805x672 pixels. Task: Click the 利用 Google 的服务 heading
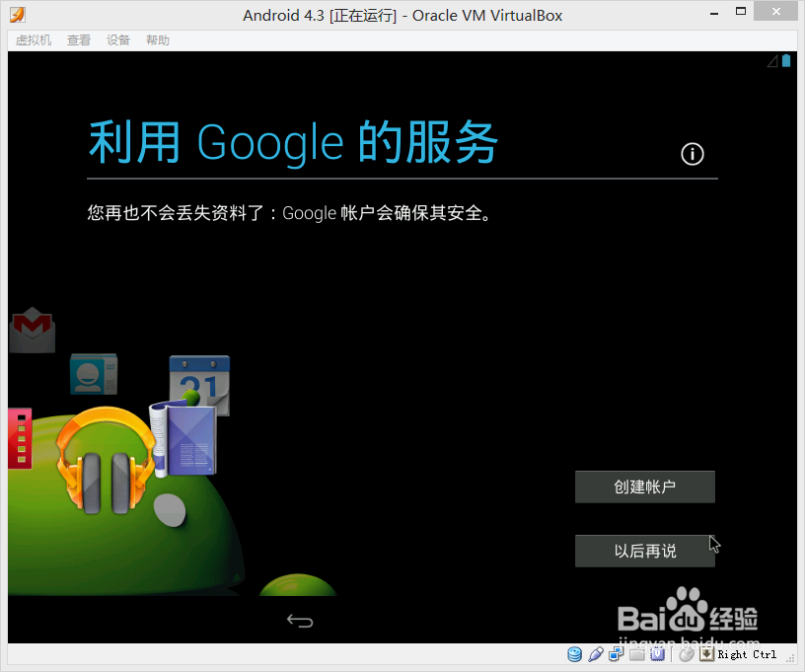(293, 143)
